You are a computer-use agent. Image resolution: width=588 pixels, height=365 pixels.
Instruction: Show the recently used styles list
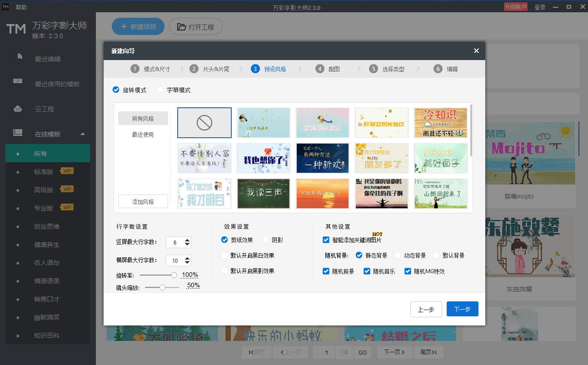click(143, 135)
